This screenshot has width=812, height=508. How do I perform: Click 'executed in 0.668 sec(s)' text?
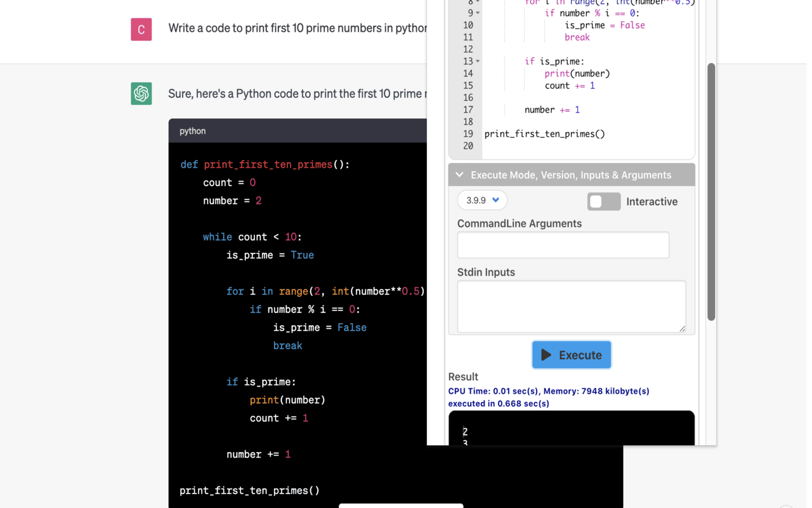point(499,404)
